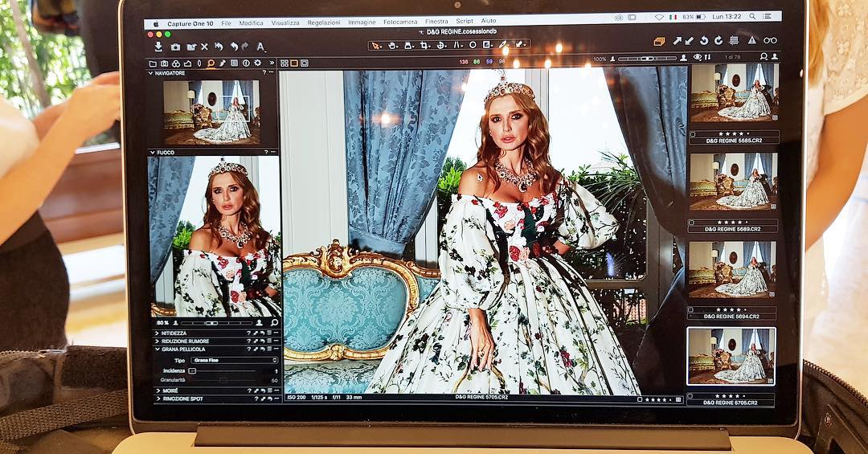Select the Pan hand cursor tool

[x=392, y=45]
